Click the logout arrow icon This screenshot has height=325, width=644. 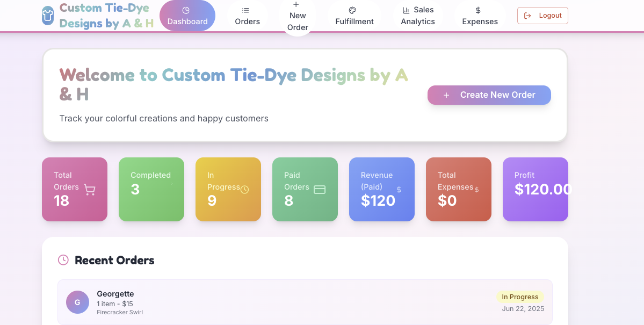click(528, 16)
